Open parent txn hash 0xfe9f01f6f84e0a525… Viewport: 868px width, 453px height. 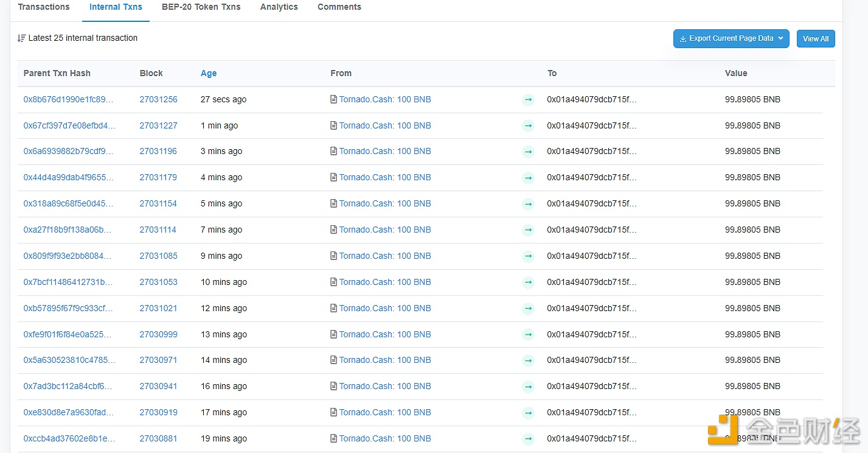[68, 334]
